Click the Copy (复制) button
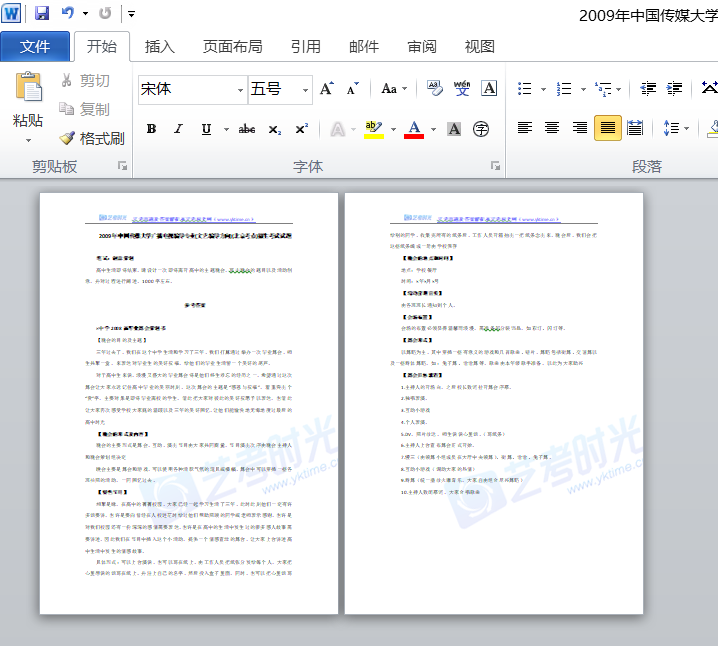Screen dimensions: 718x646 click(85, 109)
